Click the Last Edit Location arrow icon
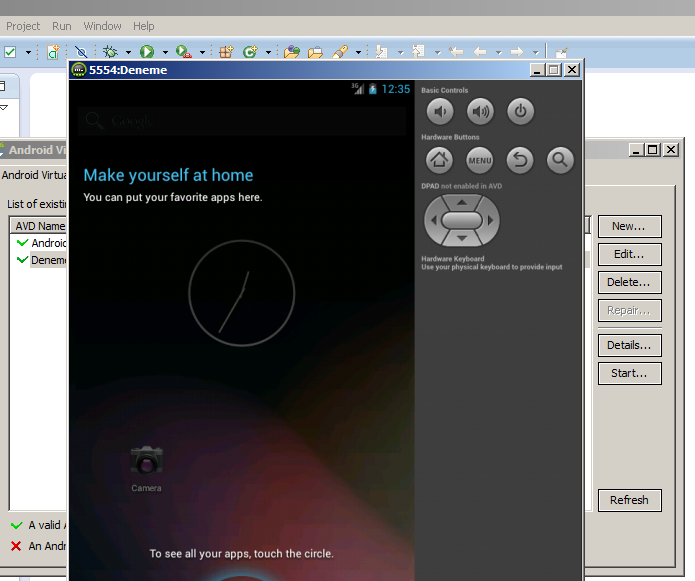Screen dimensions: 695x581 tap(456, 52)
